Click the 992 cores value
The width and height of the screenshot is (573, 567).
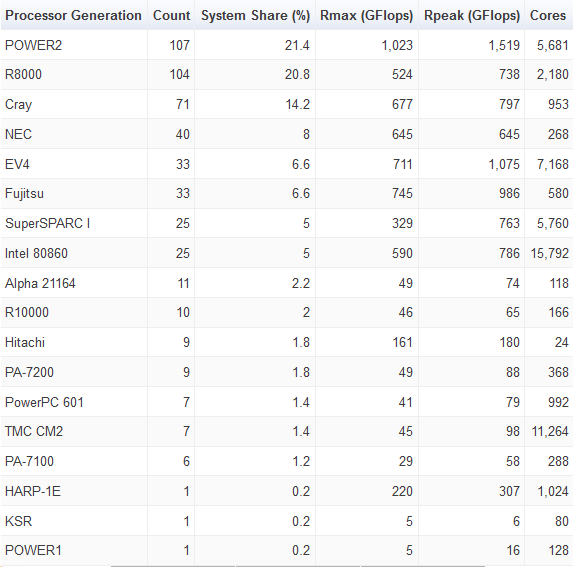point(558,403)
